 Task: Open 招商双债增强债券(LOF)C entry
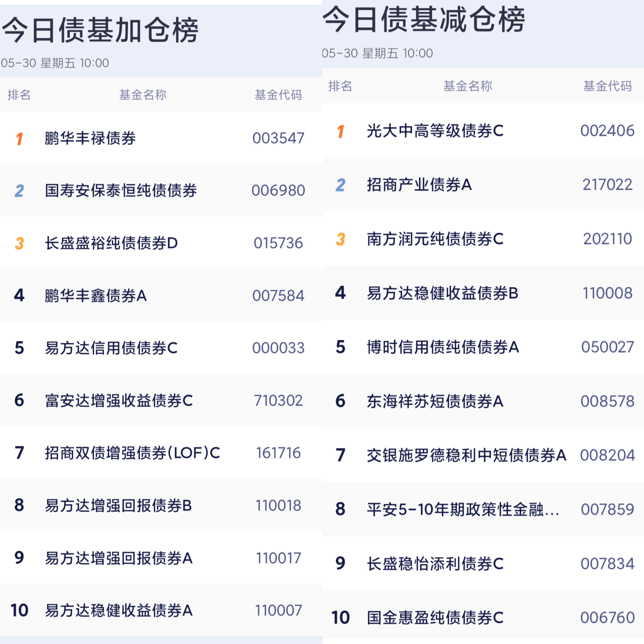coord(133,453)
